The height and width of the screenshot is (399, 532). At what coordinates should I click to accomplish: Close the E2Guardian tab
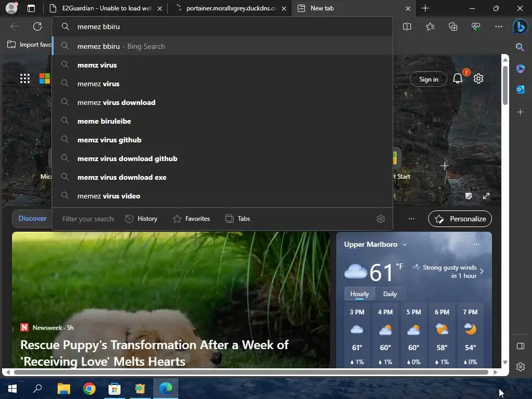pyautogui.click(x=159, y=8)
